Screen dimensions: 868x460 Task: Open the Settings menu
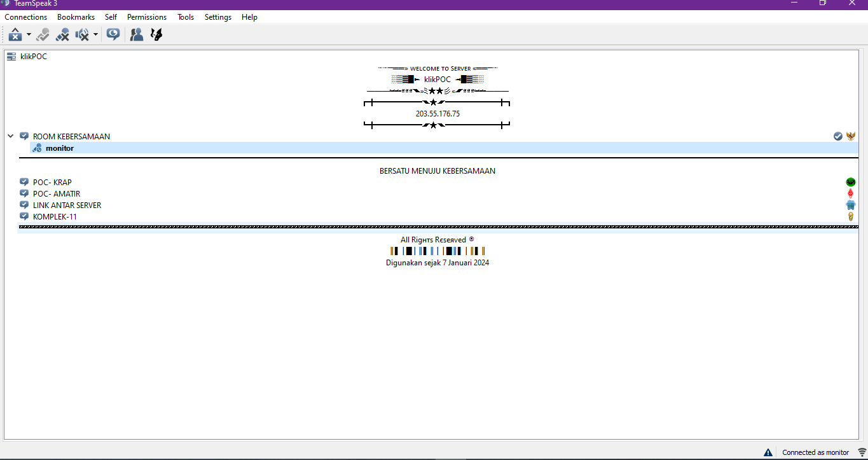(x=218, y=17)
